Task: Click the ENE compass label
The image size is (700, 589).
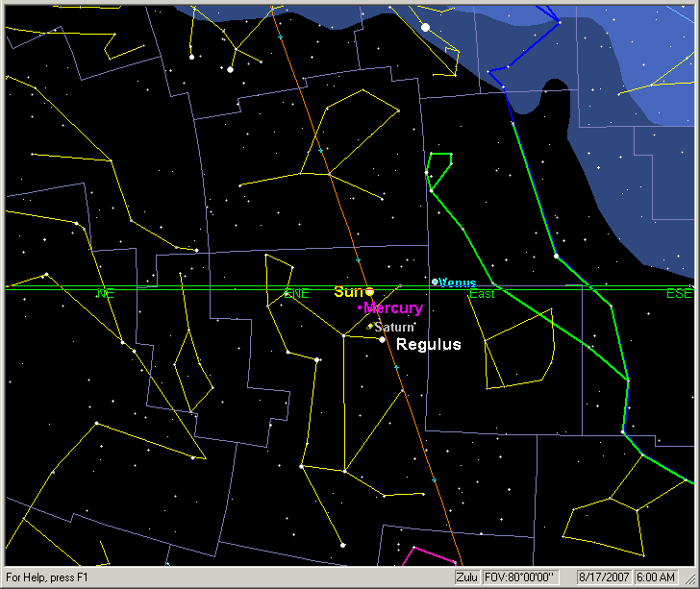Action: (297, 293)
